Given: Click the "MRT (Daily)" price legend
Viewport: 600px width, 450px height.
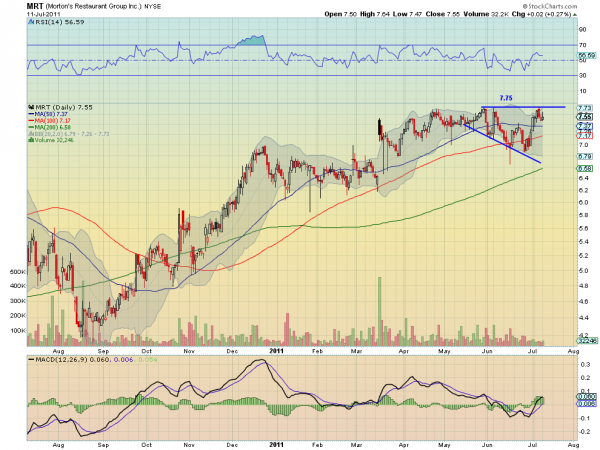Looking at the screenshot, I should (64, 108).
